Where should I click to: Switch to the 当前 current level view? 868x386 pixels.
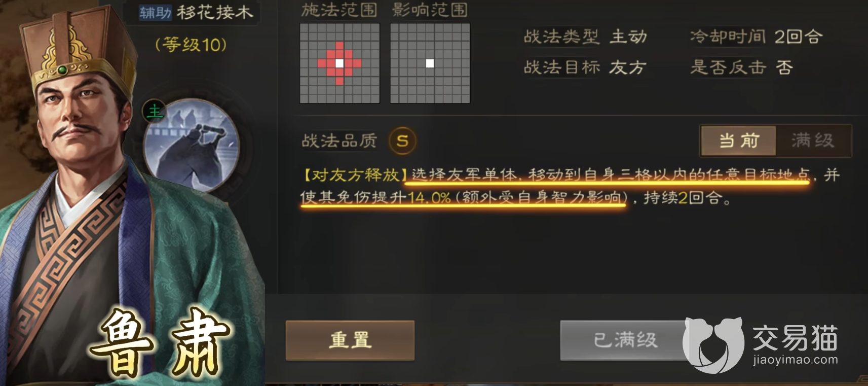tap(738, 141)
